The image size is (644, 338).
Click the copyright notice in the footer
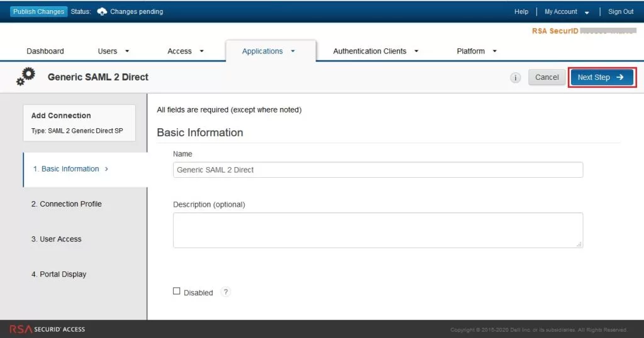tap(538, 330)
